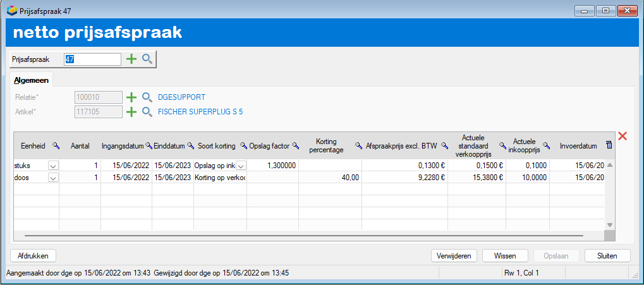644x285 pixels.
Task: Click filter icon in Korting percentage header
Action: pos(358,145)
